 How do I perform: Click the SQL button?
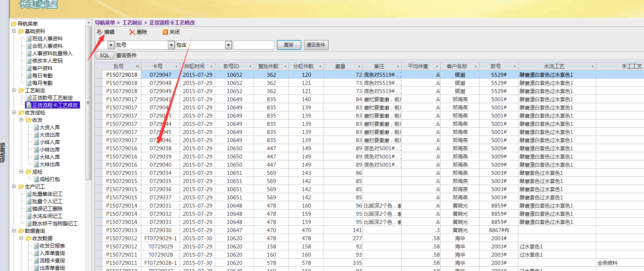tap(104, 55)
